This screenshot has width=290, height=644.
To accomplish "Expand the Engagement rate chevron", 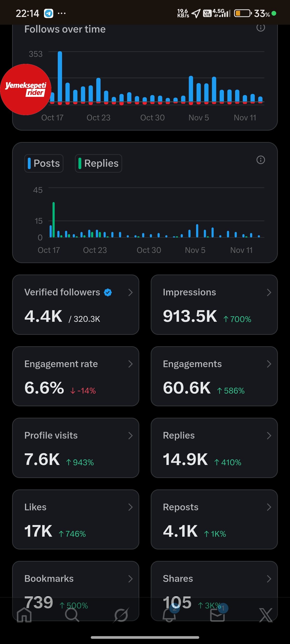I will (130, 364).
